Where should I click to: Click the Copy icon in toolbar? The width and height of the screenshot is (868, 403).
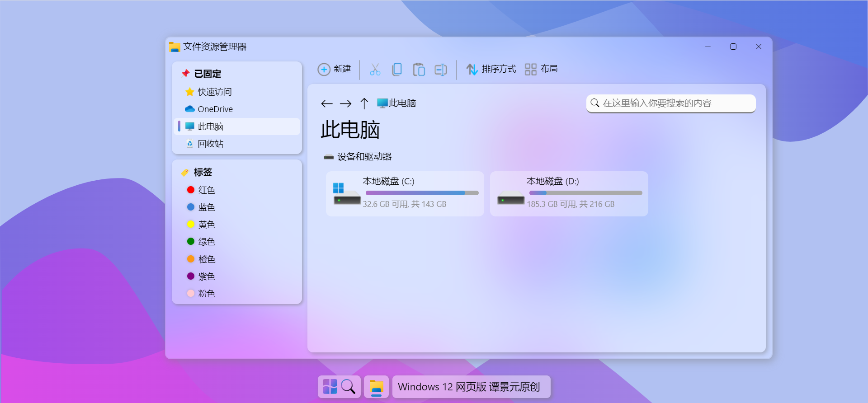[397, 69]
